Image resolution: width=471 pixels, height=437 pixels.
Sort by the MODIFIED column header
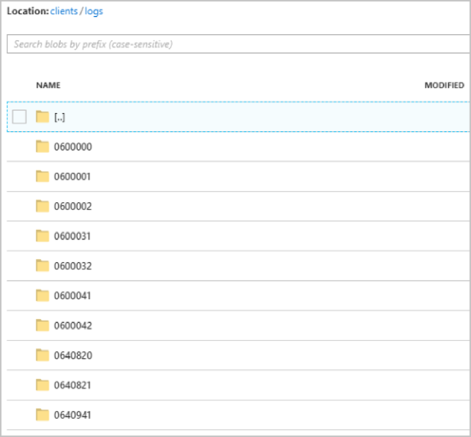coord(444,85)
